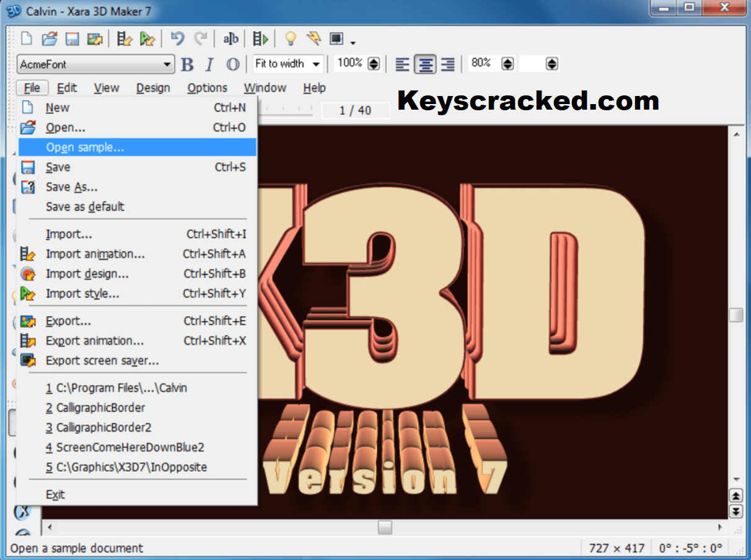The height and width of the screenshot is (560, 751).
Task: Toggle Bold text formatting
Action: (187, 64)
